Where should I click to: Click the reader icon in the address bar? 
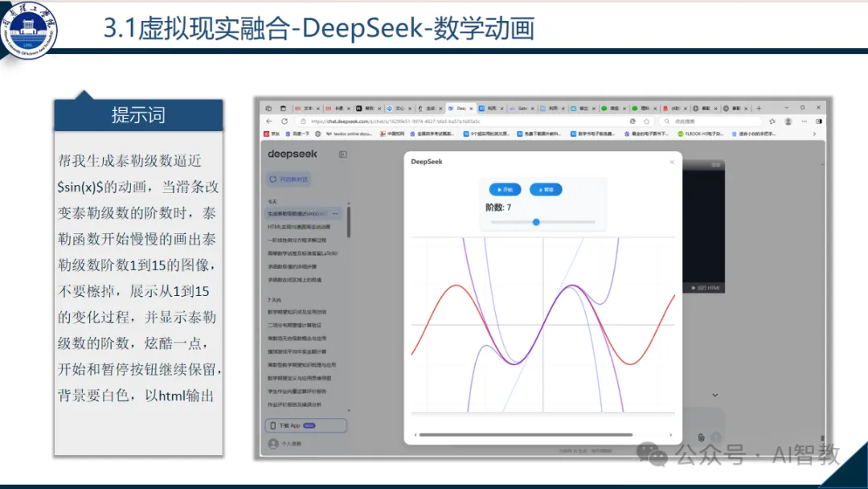click(x=633, y=121)
